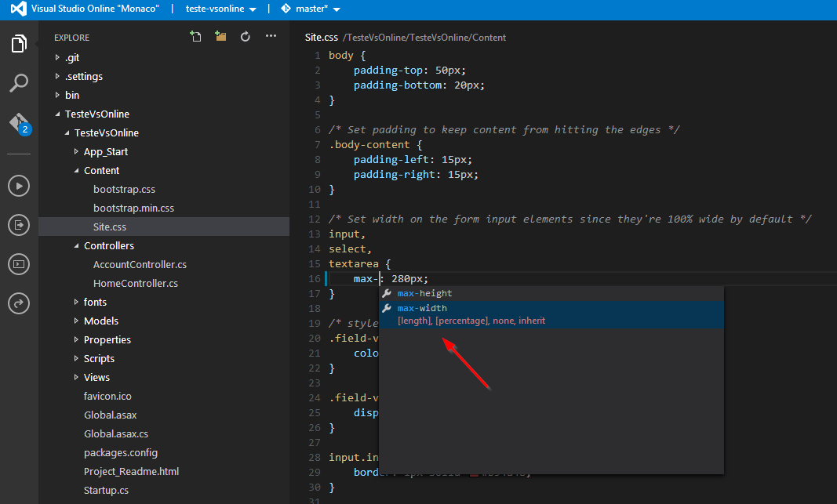The height and width of the screenshot is (504, 837).
Task: Click the wrench icon beside max-width
Action: [x=387, y=308]
